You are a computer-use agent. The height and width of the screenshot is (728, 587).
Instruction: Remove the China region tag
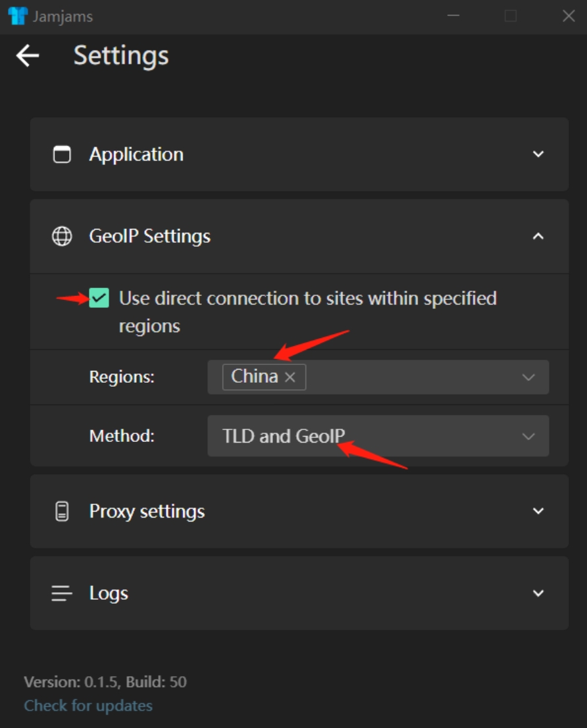(290, 377)
